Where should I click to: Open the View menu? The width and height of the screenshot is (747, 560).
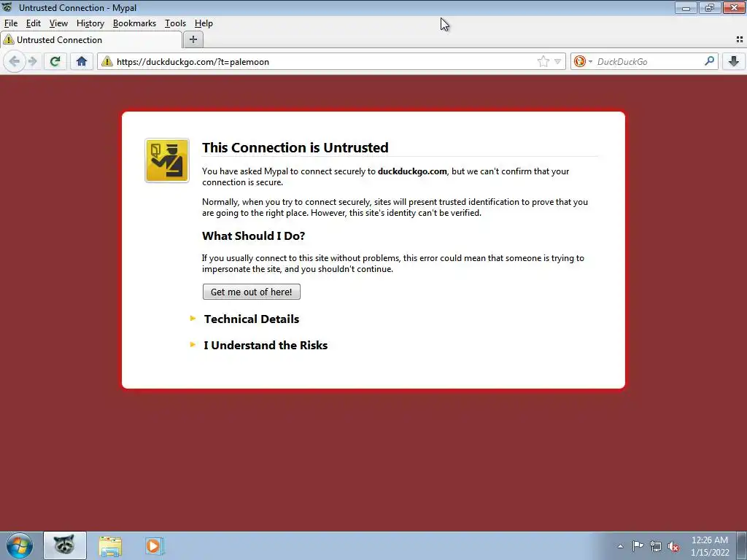58,23
